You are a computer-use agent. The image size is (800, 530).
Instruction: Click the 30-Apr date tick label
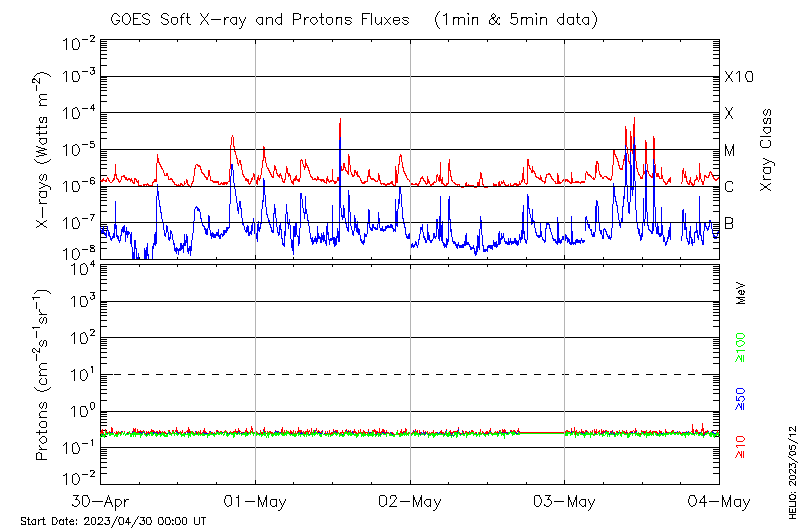tap(102, 501)
